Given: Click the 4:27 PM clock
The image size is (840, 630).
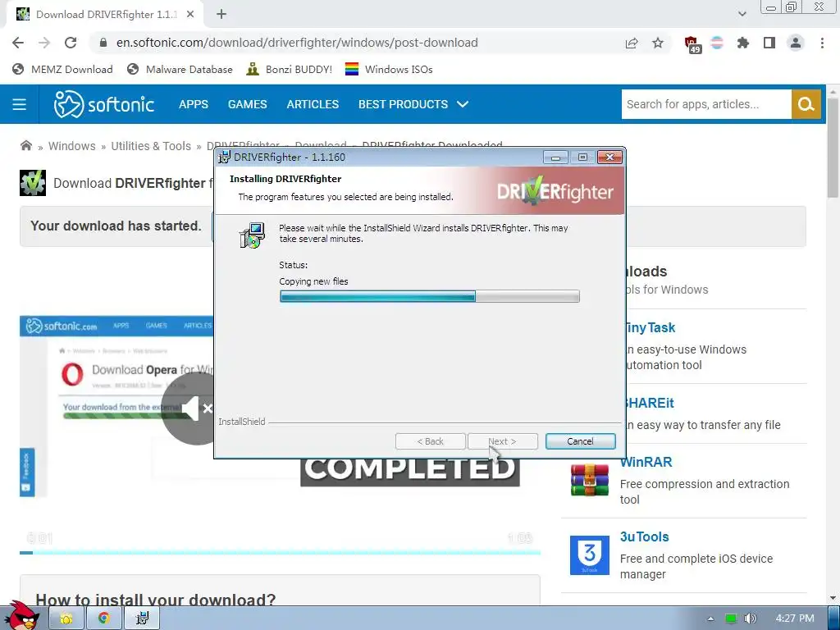Looking at the screenshot, I should [795, 619].
